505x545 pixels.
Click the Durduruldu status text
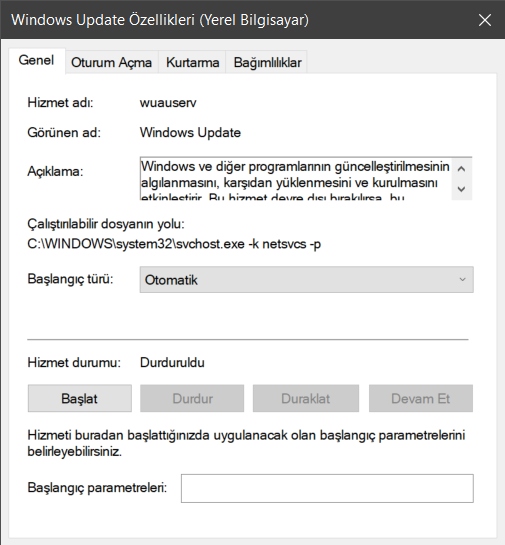172,363
